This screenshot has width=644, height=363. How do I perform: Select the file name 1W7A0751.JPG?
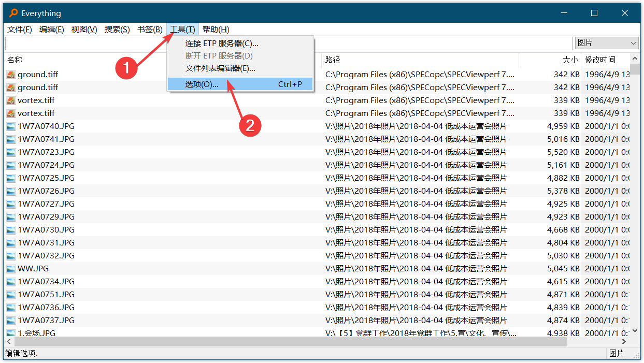(x=46, y=294)
